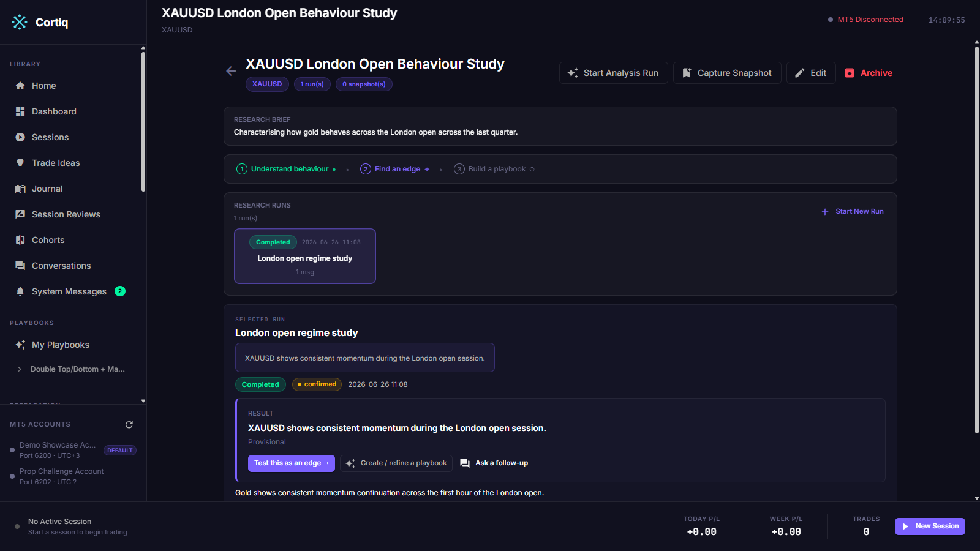Viewport: 980px width, 551px height.
Task: Click the Today P/L value
Action: (x=701, y=532)
